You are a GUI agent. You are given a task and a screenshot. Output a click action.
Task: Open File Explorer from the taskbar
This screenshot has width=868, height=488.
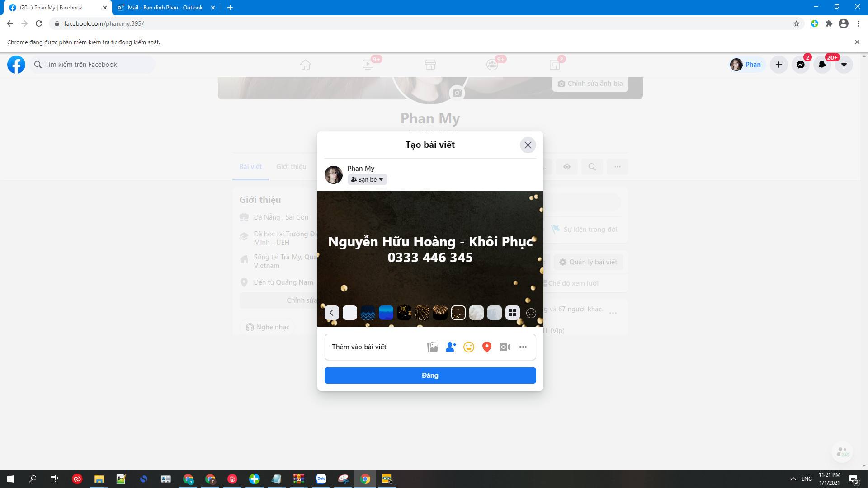[x=99, y=479]
